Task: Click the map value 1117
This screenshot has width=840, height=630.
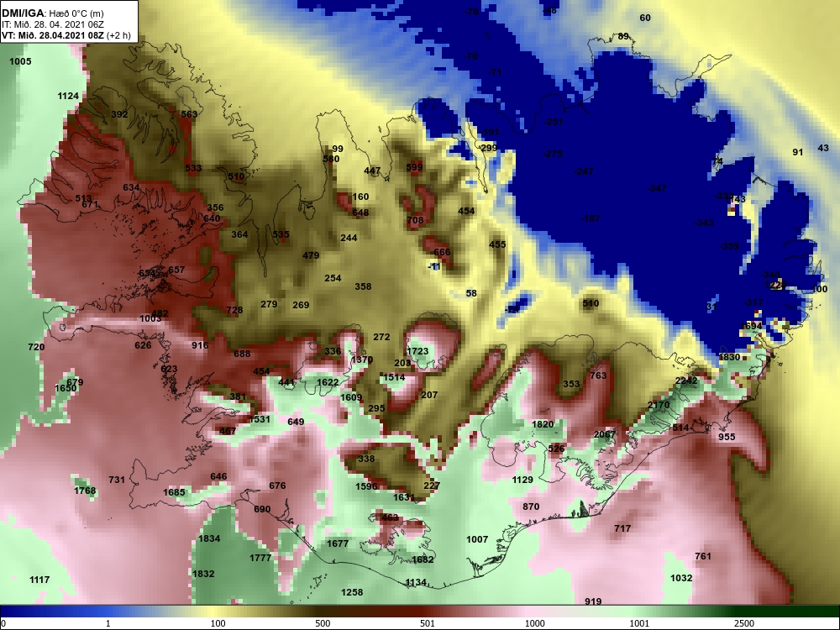Action: pos(39,580)
